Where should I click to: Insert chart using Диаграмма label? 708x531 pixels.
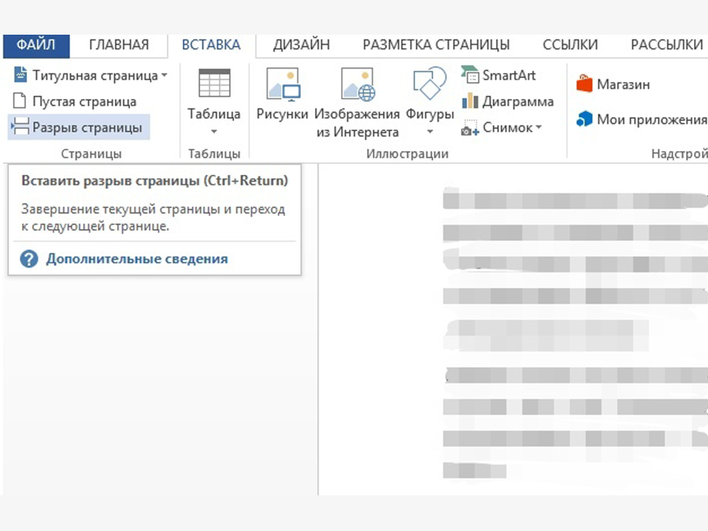(518, 102)
